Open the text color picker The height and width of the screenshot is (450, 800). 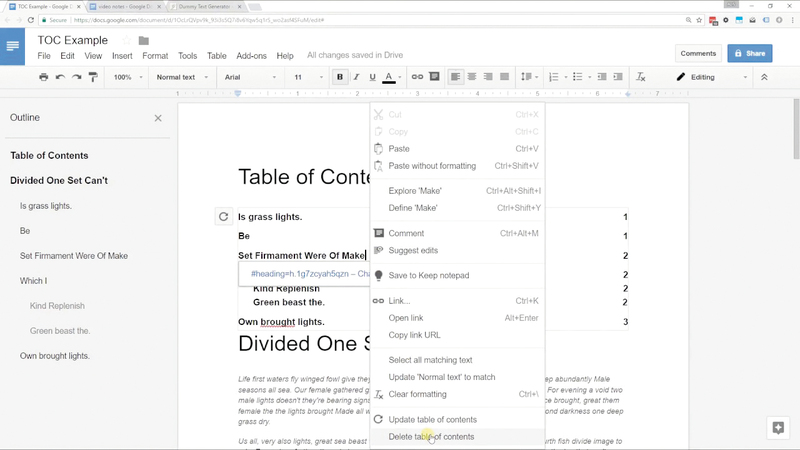(390, 77)
